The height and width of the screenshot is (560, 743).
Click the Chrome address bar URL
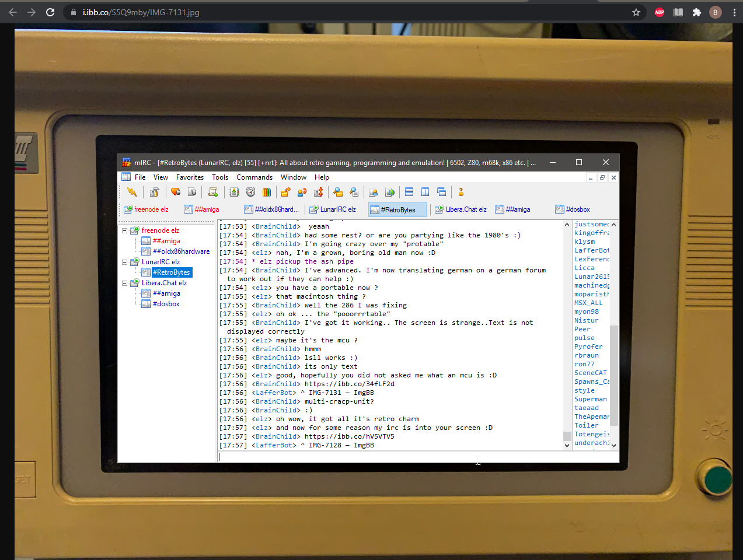tap(141, 12)
